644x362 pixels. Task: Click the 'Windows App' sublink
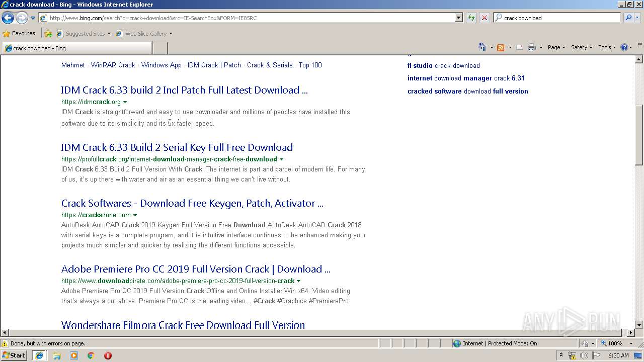[162, 65]
